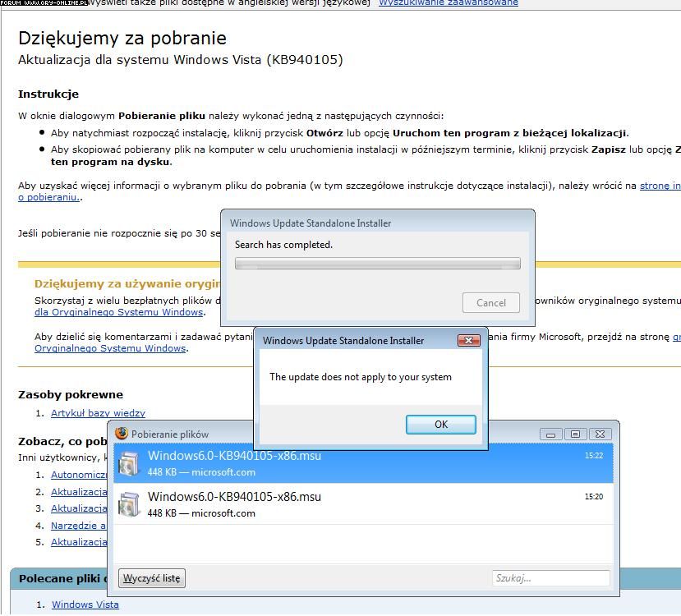Maximize the Pobieranie plików window
The height and width of the screenshot is (616, 681).
pyautogui.click(x=575, y=434)
